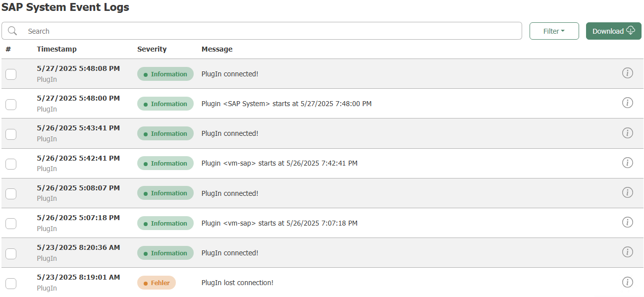Show details icon for 5/27/2025 5:48:00 PM log
The height and width of the screenshot is (297, 644).
click(627, 103)
